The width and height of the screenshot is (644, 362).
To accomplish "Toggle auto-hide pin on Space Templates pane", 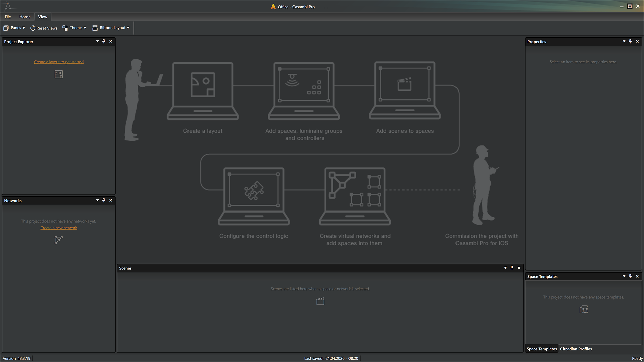I will (630, 276).
